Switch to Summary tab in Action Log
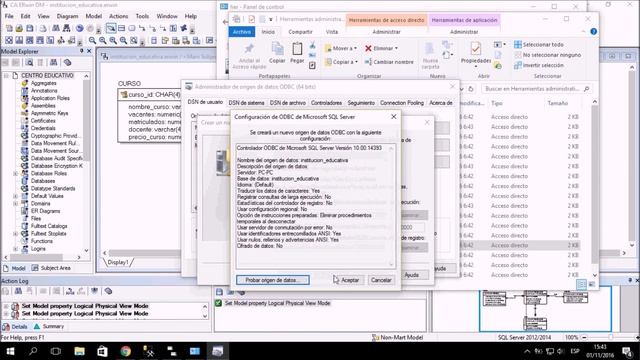 point(49,327)
